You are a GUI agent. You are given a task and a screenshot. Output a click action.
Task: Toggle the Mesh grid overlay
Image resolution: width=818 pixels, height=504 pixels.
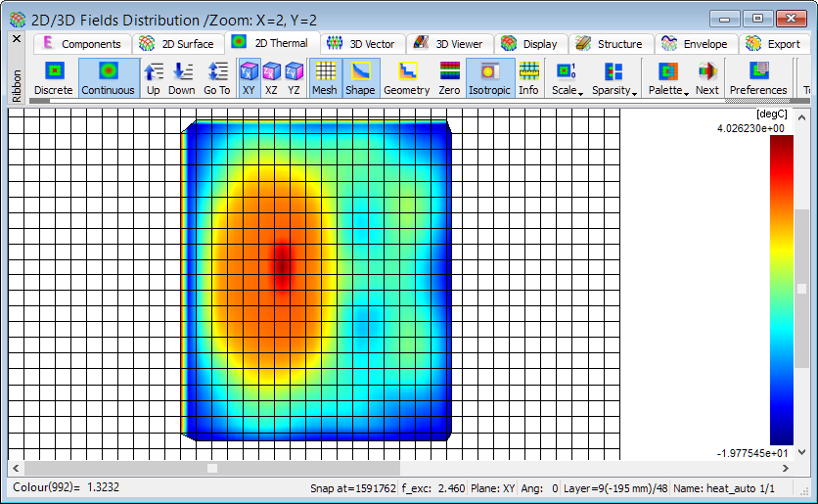(324, 77)
